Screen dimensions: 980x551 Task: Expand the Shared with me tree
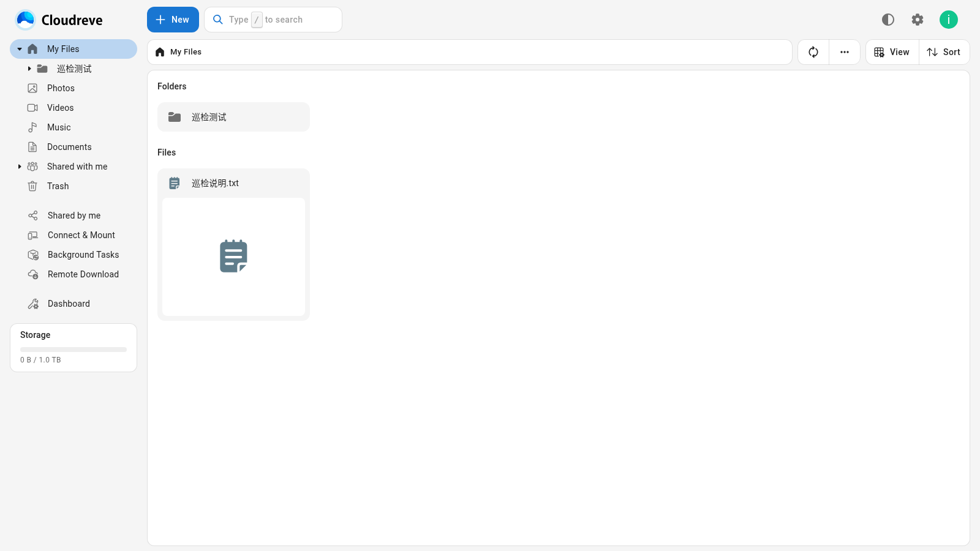(20, 167)
